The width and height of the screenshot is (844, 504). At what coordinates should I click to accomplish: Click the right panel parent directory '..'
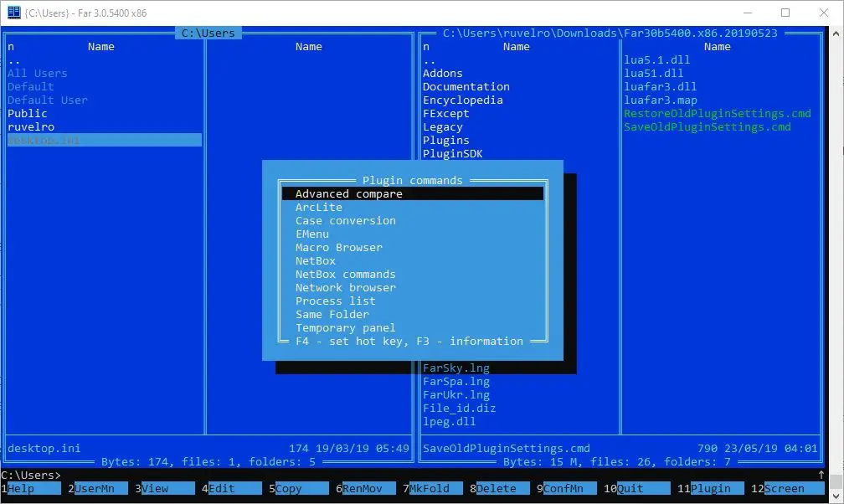tap(429, 59)
